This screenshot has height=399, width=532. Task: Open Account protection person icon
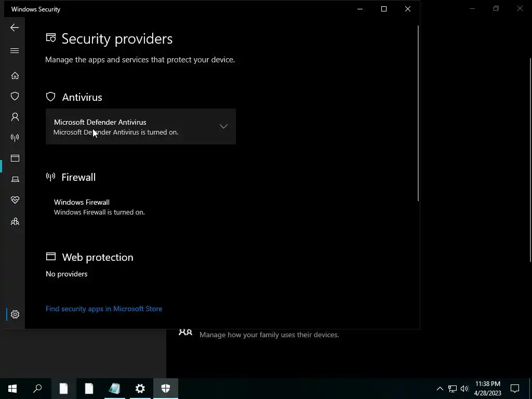[x=15, y=117]
